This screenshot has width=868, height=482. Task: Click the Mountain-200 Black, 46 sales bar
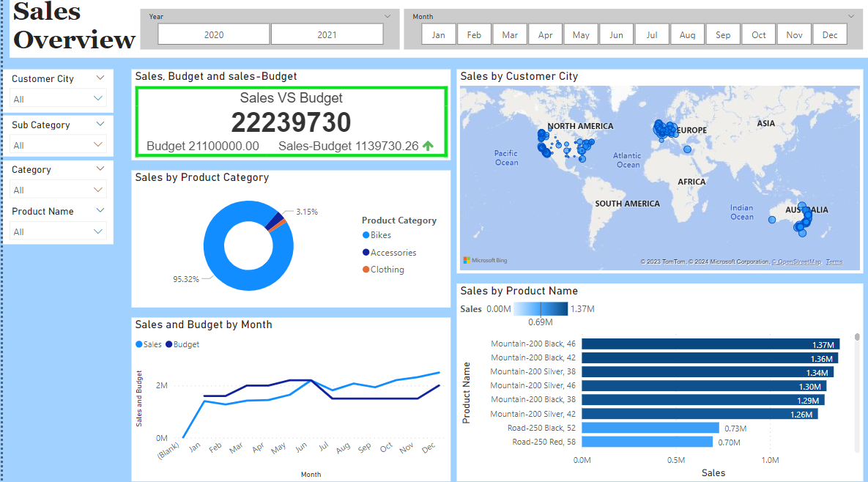coord(711,344)
